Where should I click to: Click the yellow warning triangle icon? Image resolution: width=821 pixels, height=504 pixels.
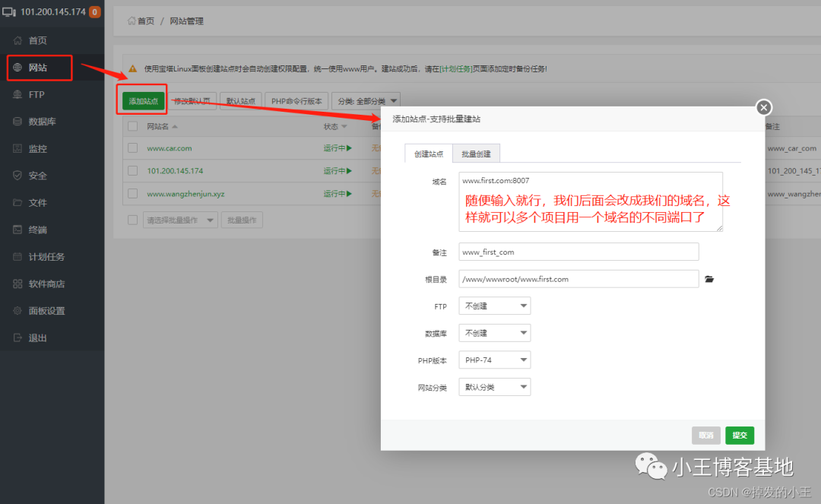(x=133, y=68)
